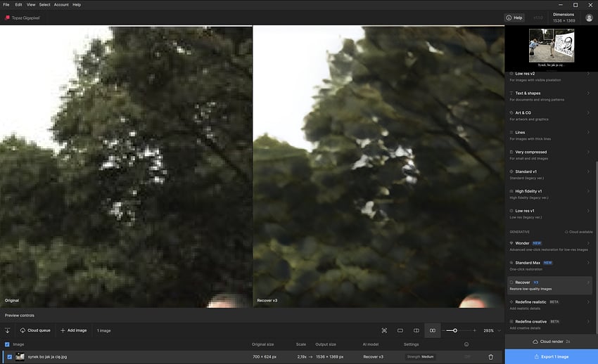The image size is (598, 364).
Task: Click the image navigator thumbnail preview
Action: (x=552, y=48)
